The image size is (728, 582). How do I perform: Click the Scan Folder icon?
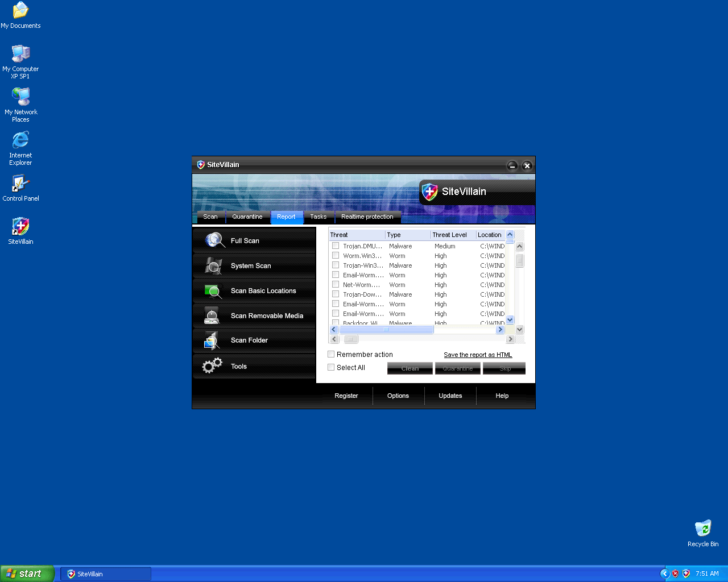[212, 340]
